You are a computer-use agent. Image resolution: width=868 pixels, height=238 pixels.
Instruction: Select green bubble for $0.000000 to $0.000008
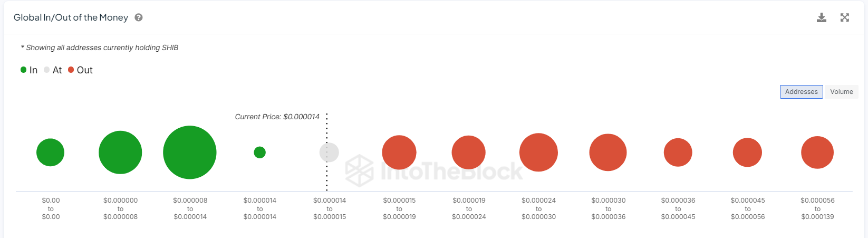(x=120, y=153)
